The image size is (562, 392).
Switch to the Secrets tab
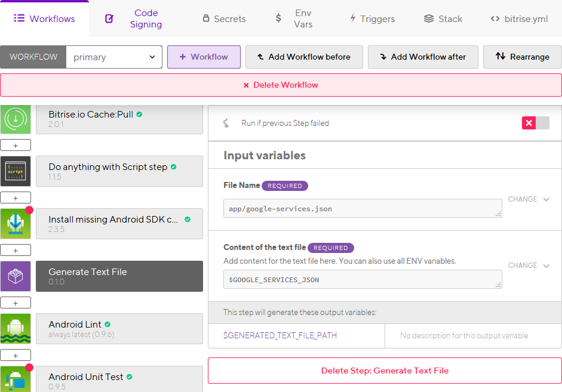[x=224, y=18]
